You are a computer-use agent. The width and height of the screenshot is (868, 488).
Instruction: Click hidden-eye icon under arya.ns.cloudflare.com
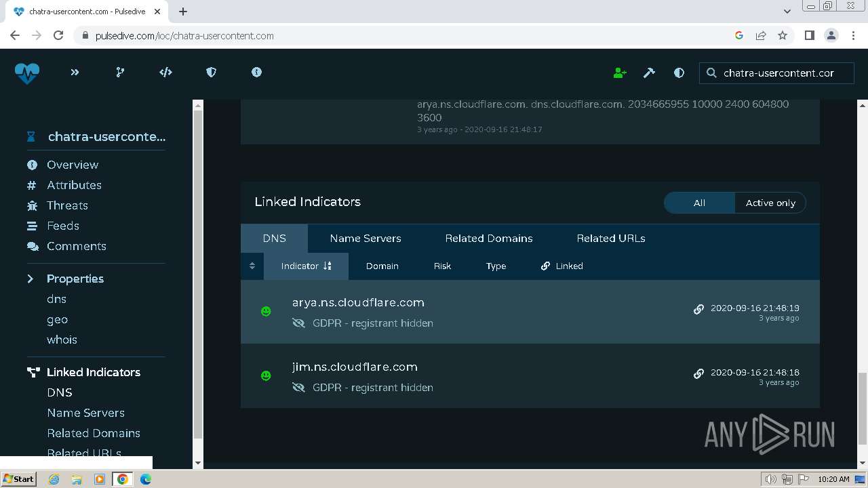click(x=298, y=323)
